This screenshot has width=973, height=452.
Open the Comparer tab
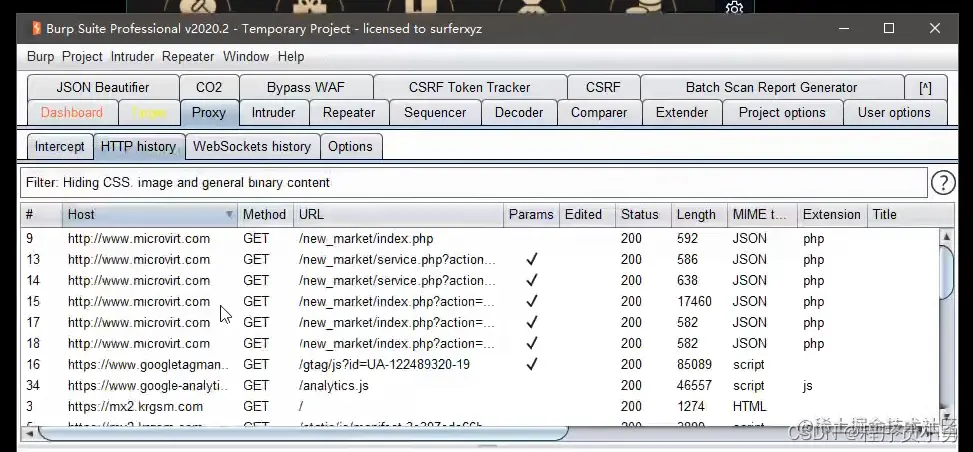(x=599, y=113)
